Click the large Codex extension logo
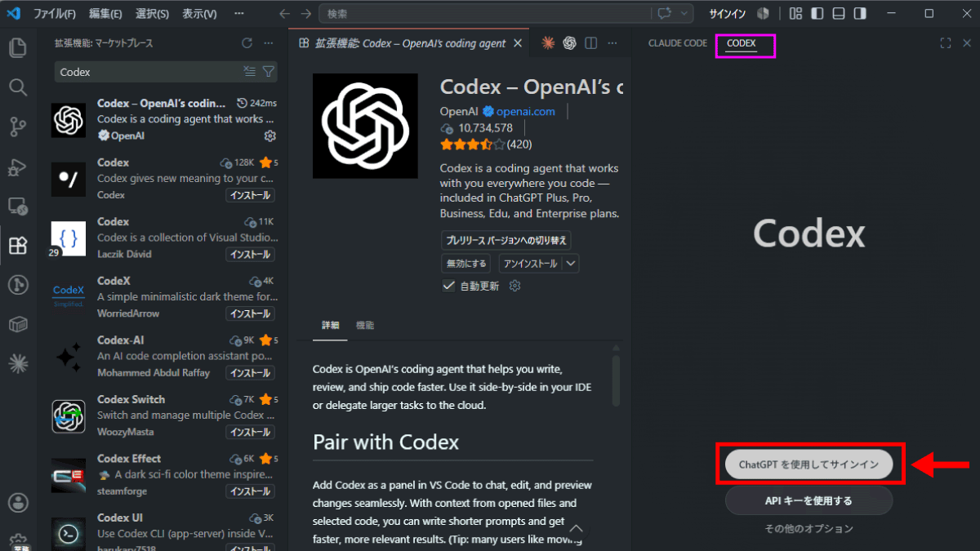The height and width of the screenshot is (551, 980). (x=365, y=126)
